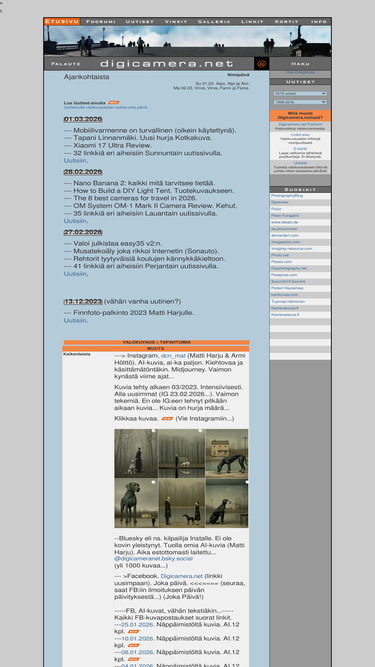Open the Flickr favorite link
This screenshot has height=667, width=375.
coord(276,209)
